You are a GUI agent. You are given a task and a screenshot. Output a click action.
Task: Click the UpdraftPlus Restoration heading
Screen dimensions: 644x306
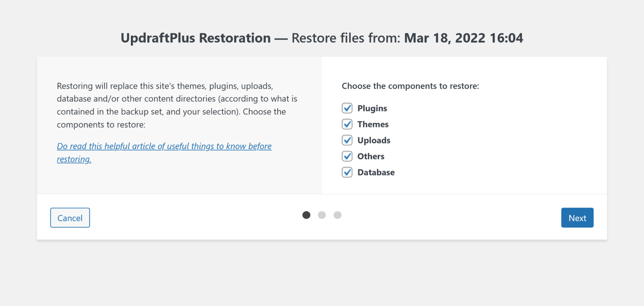(196, 38)
